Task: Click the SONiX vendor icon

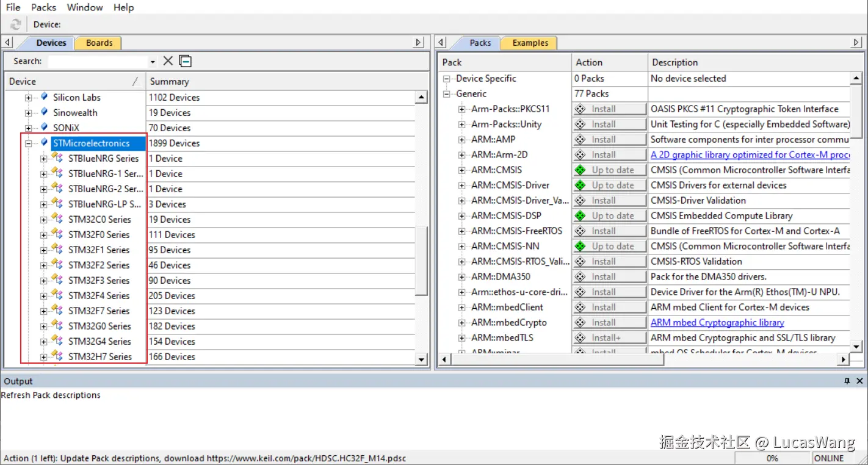Action: pyautogui.click(x=44, y=128)
